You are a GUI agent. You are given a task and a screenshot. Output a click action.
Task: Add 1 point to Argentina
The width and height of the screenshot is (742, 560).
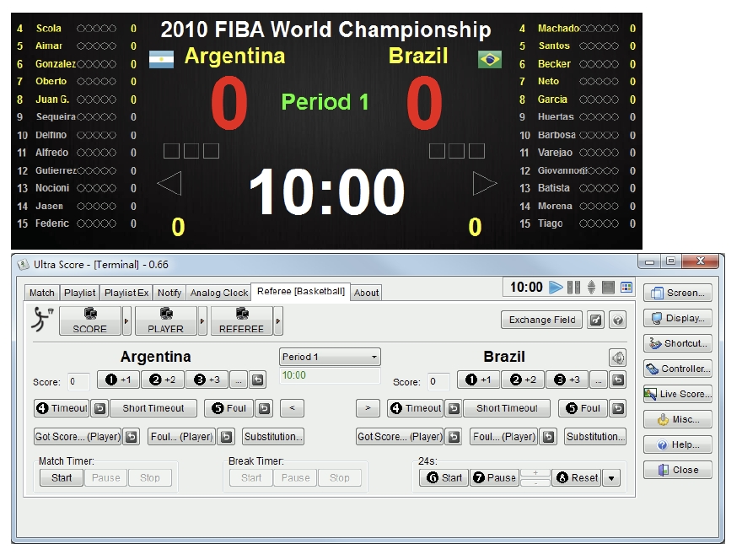pyautogui.click(x=118, y=380)
